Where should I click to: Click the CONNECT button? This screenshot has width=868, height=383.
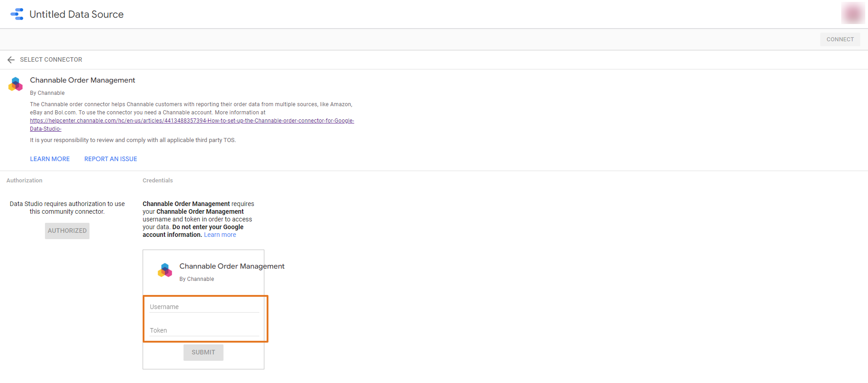pos(840,39)
